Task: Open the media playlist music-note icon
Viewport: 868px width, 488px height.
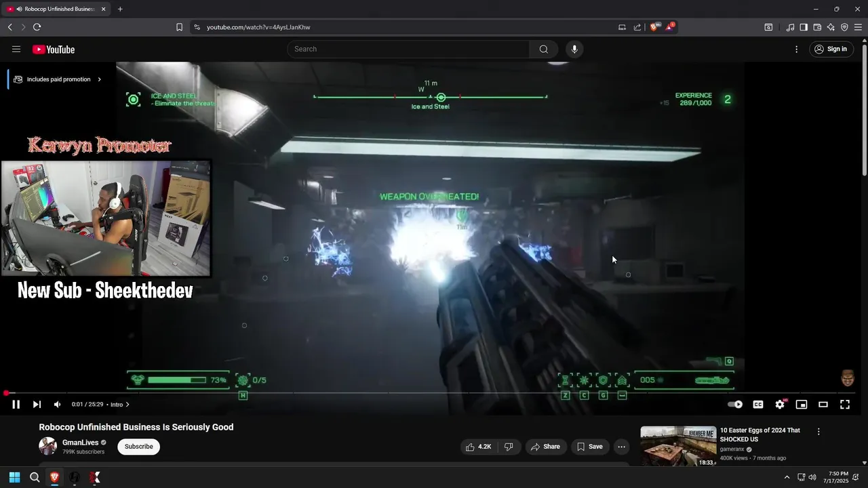Action: (x=790, y=27)
